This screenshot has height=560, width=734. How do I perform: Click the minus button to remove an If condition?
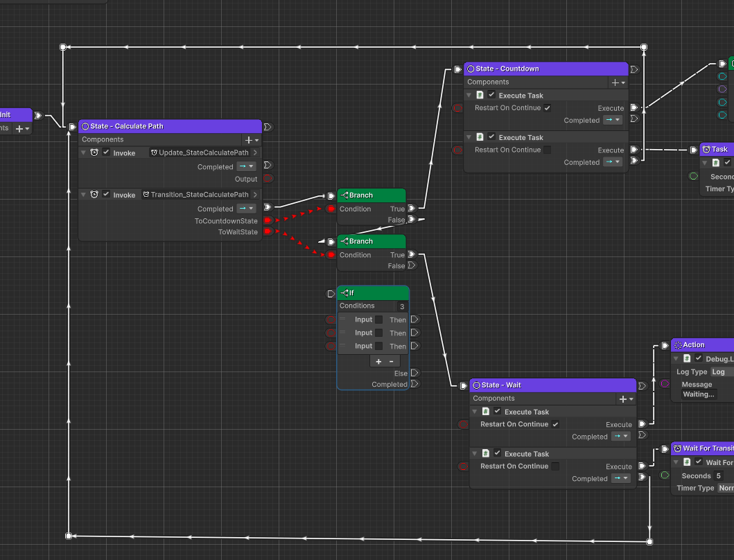click(x=391, y=361)
